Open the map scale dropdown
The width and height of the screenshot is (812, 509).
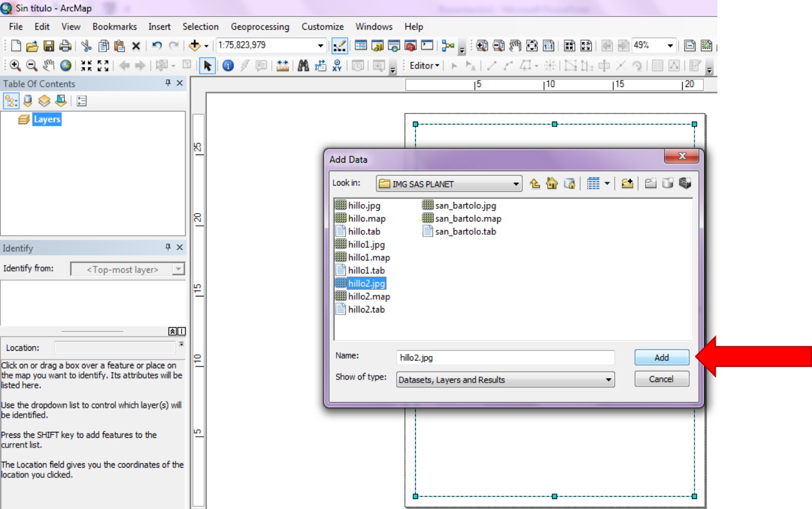pyautogui.click(x=320, y=46)
